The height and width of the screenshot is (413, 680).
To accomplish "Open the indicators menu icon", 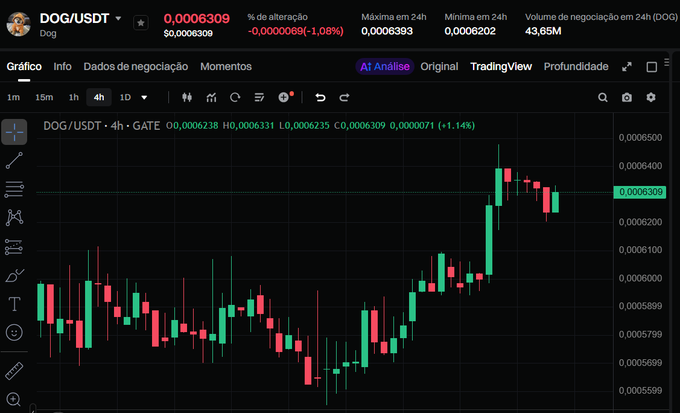I will tap(211, 97).
